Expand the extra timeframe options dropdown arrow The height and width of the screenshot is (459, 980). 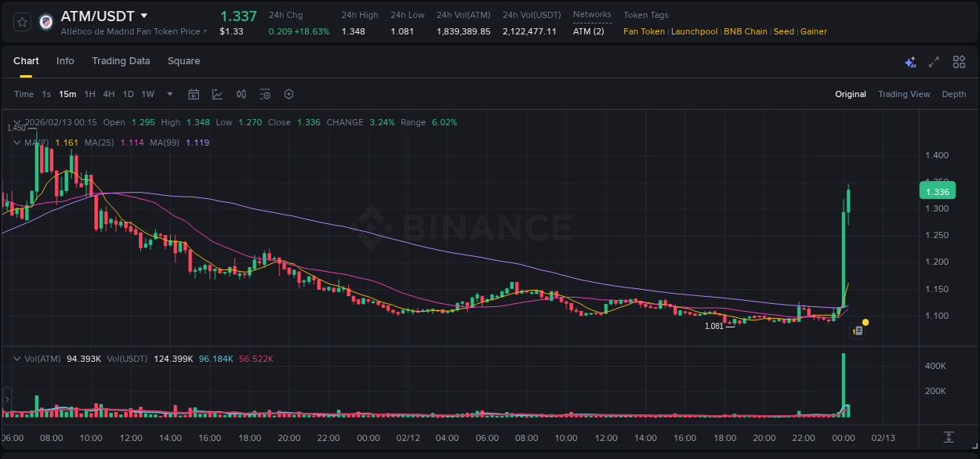(169, 94)
